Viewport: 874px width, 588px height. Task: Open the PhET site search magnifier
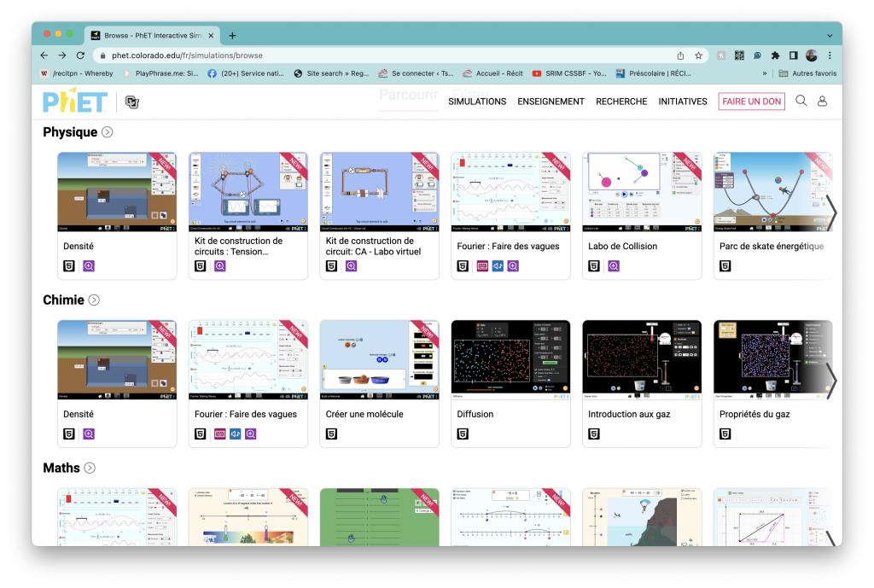tap(801, 101)
